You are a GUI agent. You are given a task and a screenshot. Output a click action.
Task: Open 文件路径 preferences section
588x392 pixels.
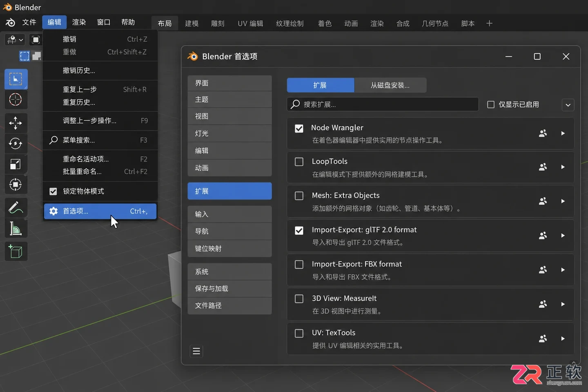(x=229, y=306)
